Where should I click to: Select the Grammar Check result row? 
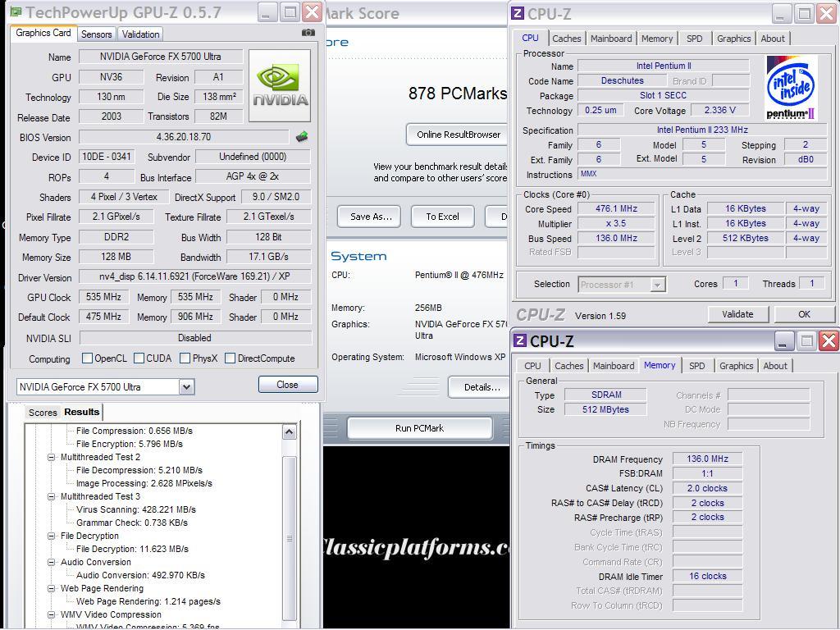pyautogui.click(x=132, y=523)
